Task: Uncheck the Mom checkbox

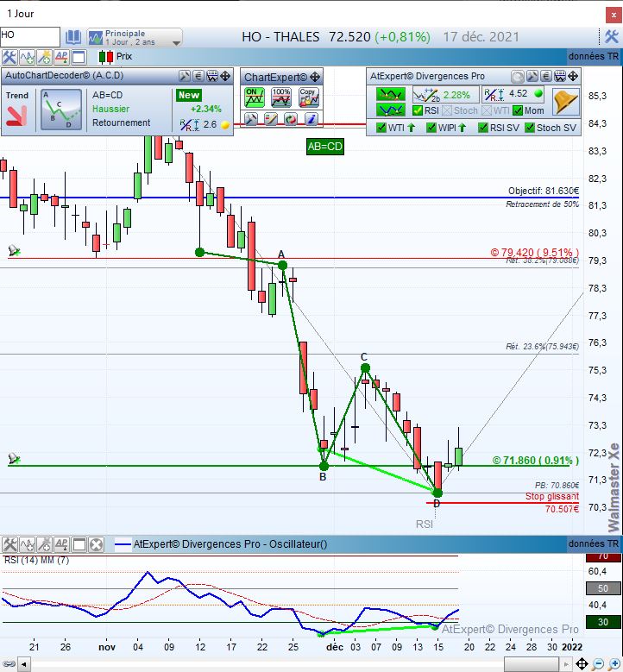Action: (518, 110)
